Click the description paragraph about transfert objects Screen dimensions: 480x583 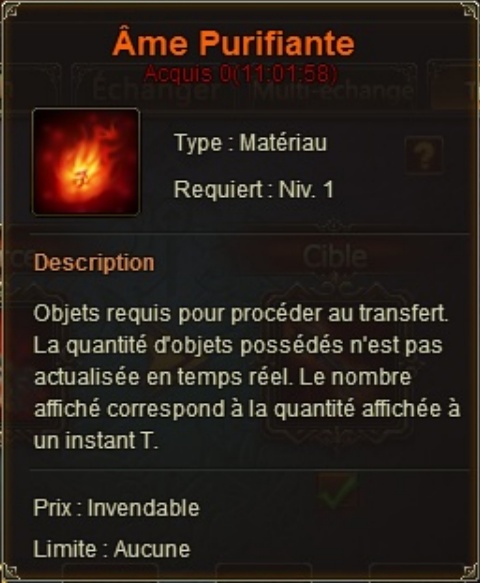pos(247,377)
